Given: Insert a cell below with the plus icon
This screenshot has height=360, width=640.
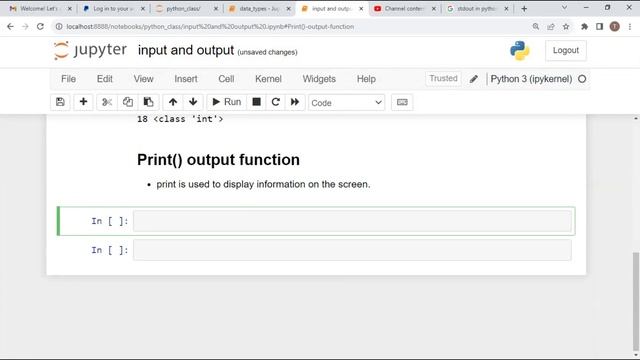Looking at the screenshot, I should point(83,102).
